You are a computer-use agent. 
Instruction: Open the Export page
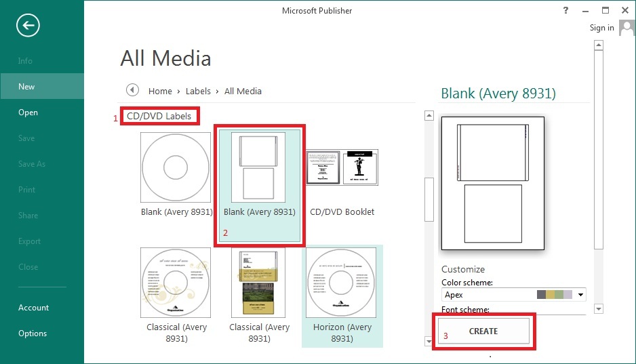[29, 241]
